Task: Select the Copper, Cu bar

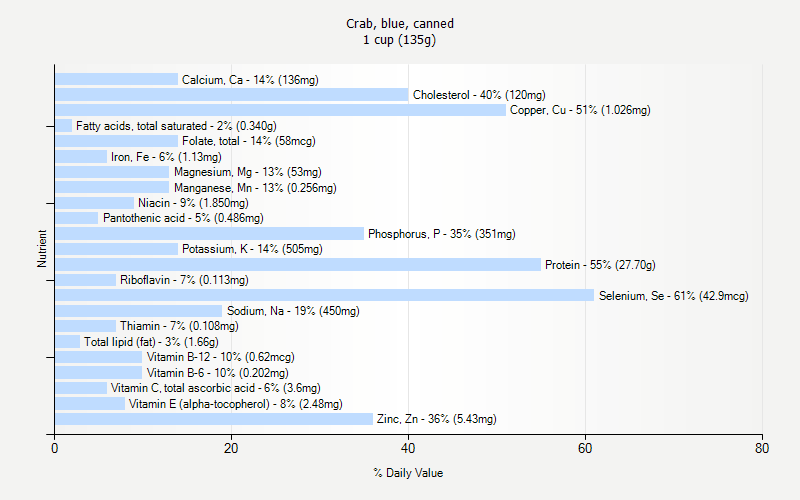Action: (x=280, y=110)
